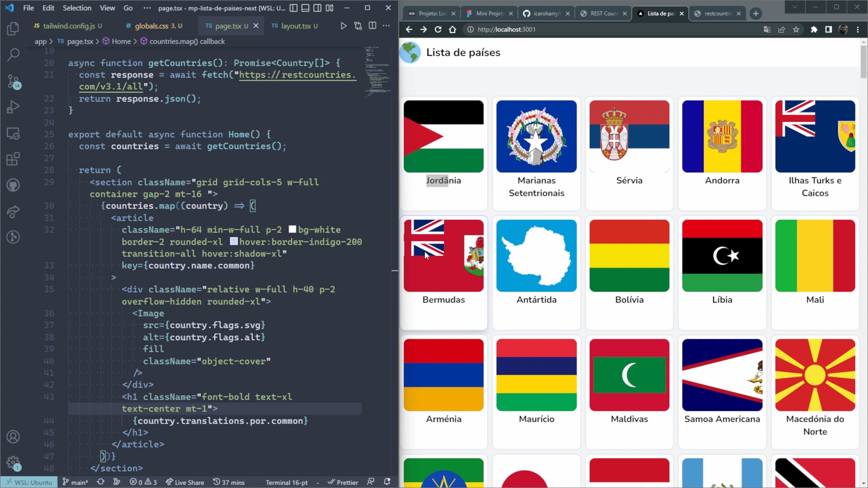The image size is (868, 488).
Task: Open the Extensions view
Action: coord(13,159)
